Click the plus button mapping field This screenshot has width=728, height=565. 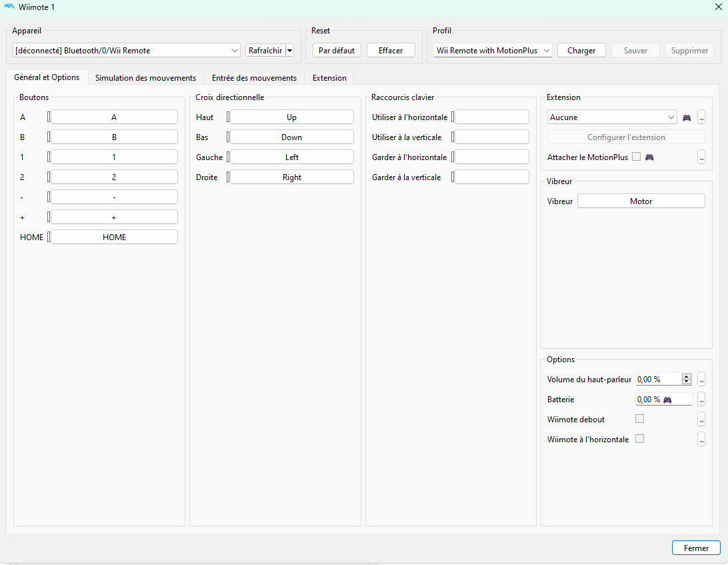coord(114,217)
